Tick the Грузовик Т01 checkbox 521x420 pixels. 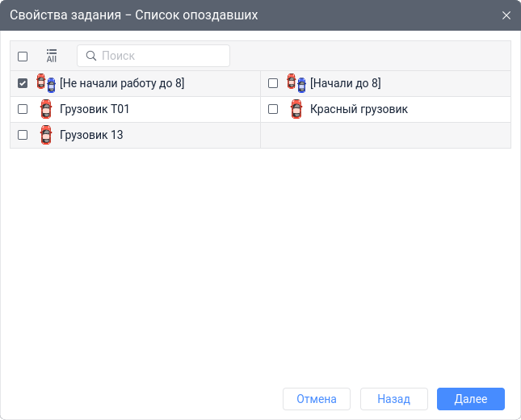point(23,109)
